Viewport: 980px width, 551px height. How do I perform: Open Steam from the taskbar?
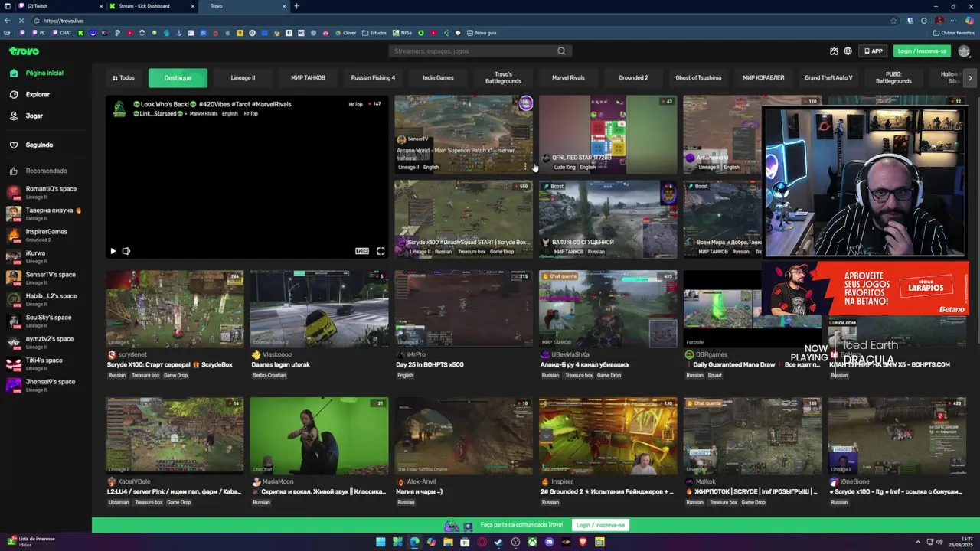(x=498, y=542)
